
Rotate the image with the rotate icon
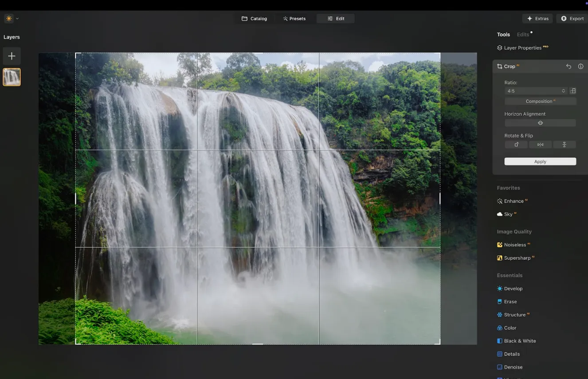[x=516, y=145]
